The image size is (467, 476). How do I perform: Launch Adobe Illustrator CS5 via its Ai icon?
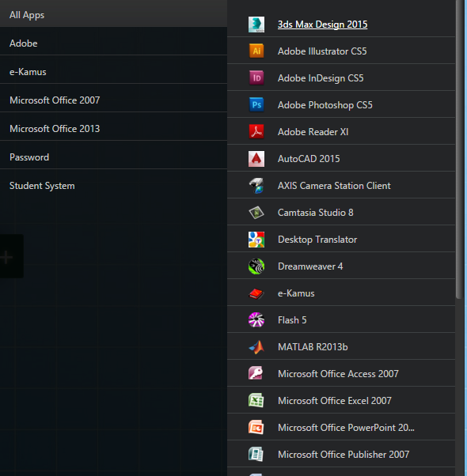[256, 51]
